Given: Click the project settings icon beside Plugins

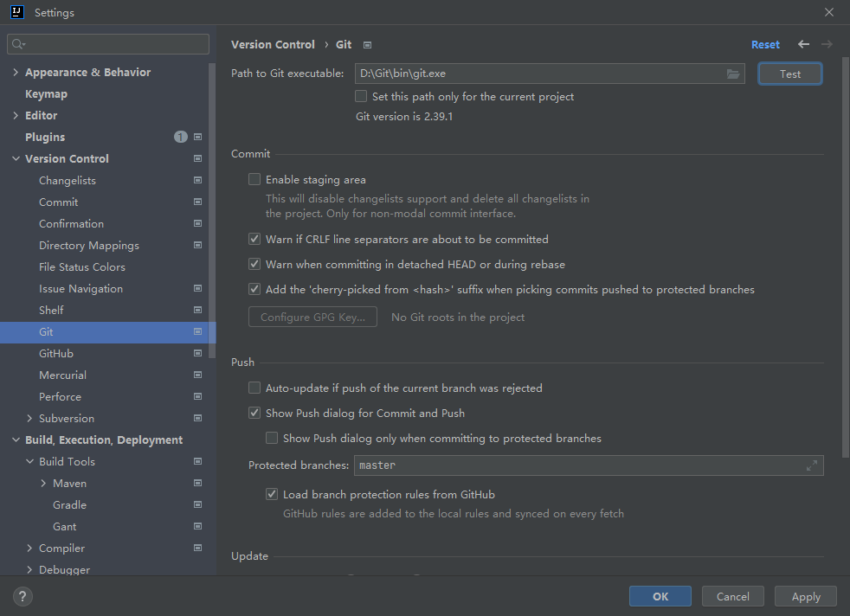Looking at the screenshot, I should [198, 137].
